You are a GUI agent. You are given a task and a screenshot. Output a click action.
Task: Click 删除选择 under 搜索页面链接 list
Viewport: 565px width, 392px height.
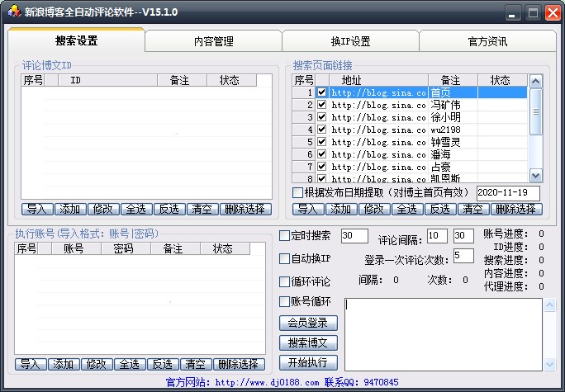516,209
